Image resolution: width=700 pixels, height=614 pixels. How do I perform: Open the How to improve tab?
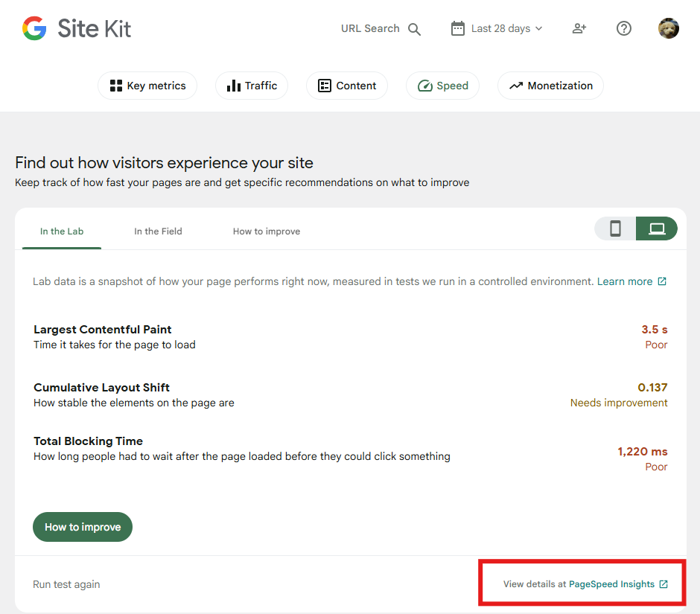(267, 231)
